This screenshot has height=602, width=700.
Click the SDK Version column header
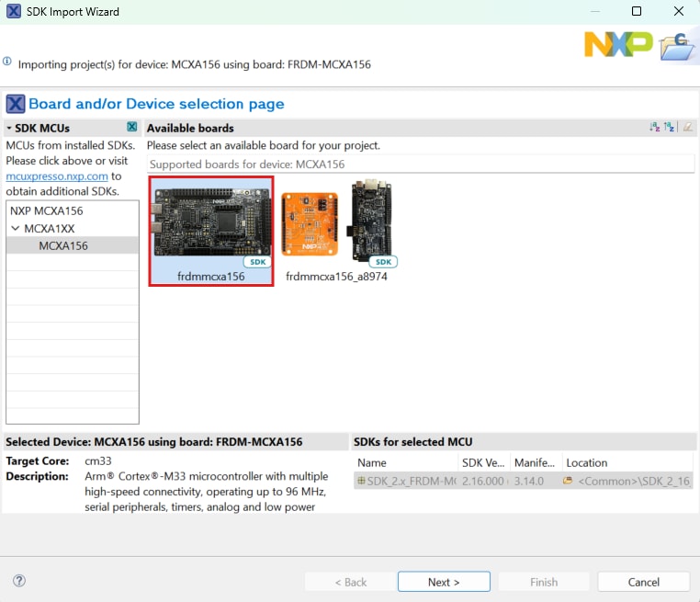[483, 462]
